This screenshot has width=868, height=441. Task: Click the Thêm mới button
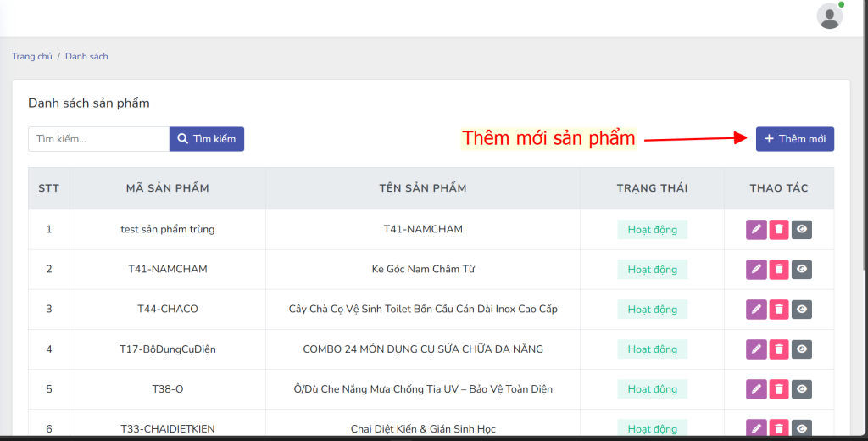pyautogui.click(x=794, y=139)
